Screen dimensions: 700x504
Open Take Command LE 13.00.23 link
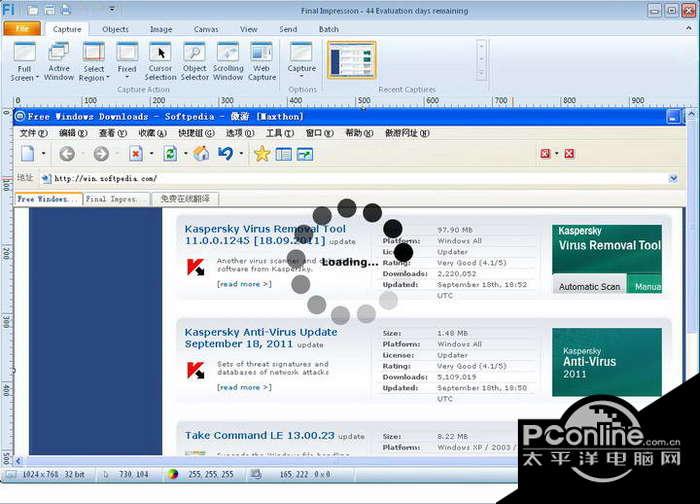(260, 435)
